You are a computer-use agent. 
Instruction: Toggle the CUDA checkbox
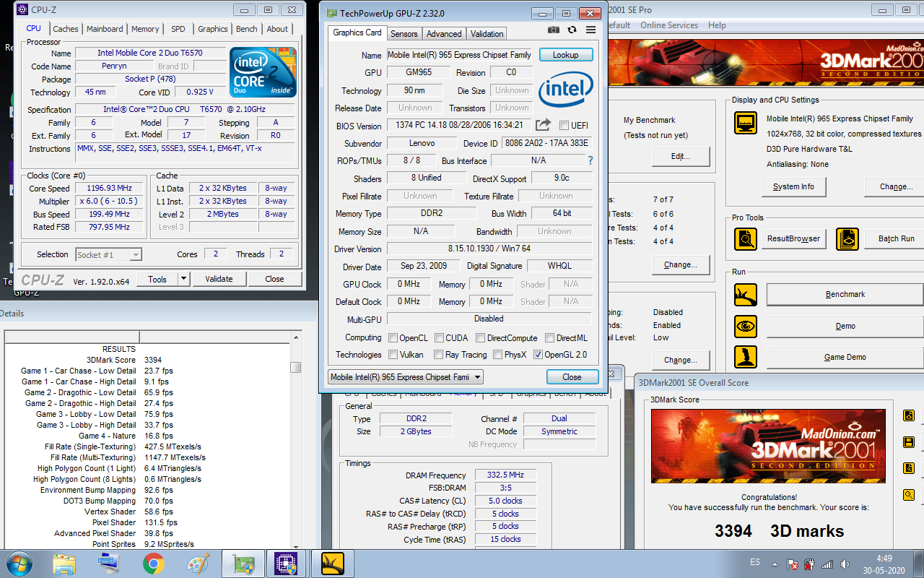(x=439, y=338)
